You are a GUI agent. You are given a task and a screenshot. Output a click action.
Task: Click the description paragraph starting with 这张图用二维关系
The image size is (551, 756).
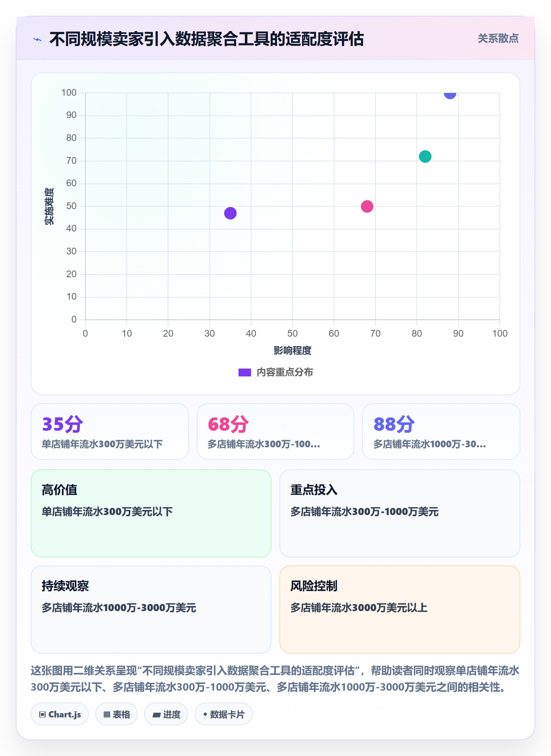coord(275,679)
